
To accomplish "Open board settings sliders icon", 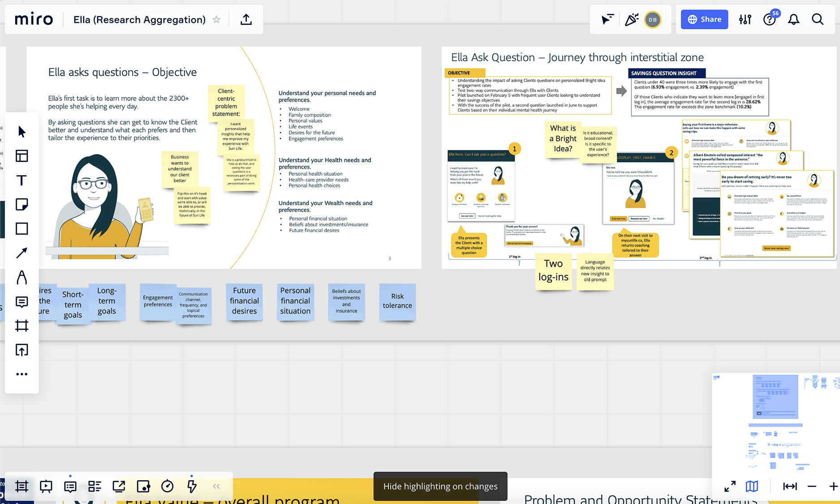I will (x=745, y=19).
